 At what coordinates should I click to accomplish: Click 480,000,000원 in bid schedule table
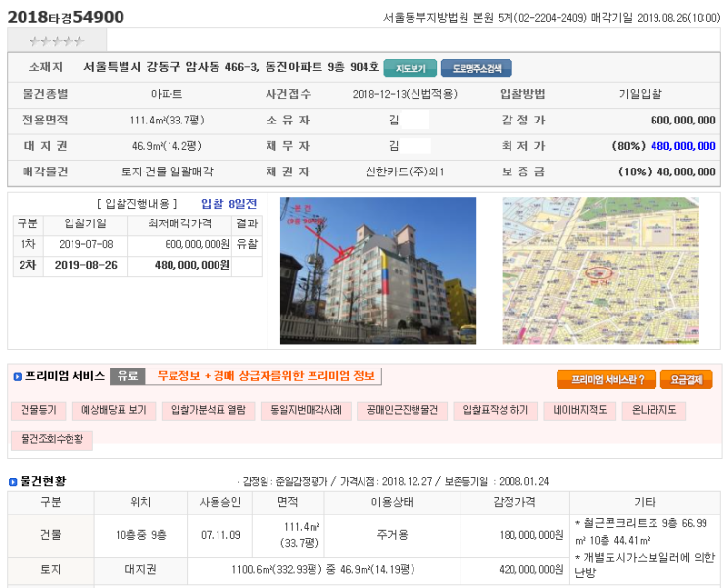click(x=192, y=266)
